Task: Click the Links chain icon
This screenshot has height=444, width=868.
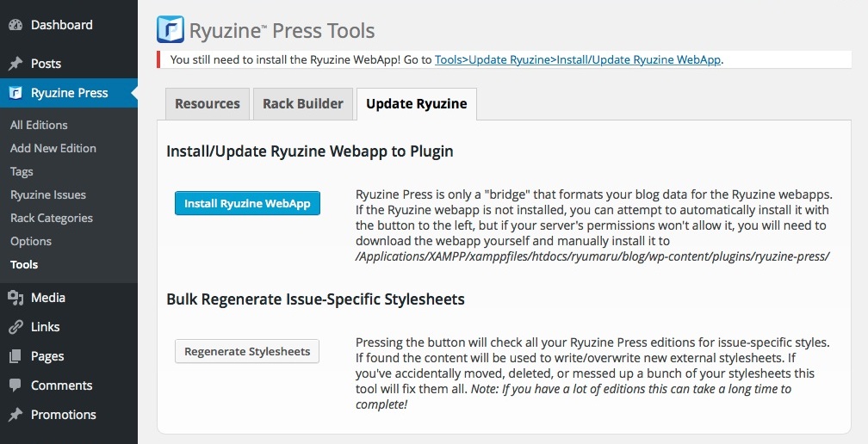Action: click(15, 327)
